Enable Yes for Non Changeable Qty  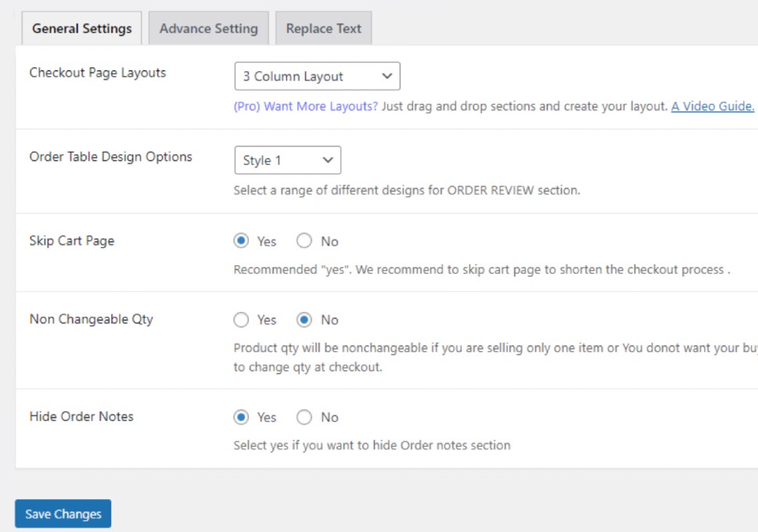(x=242, y=320)
